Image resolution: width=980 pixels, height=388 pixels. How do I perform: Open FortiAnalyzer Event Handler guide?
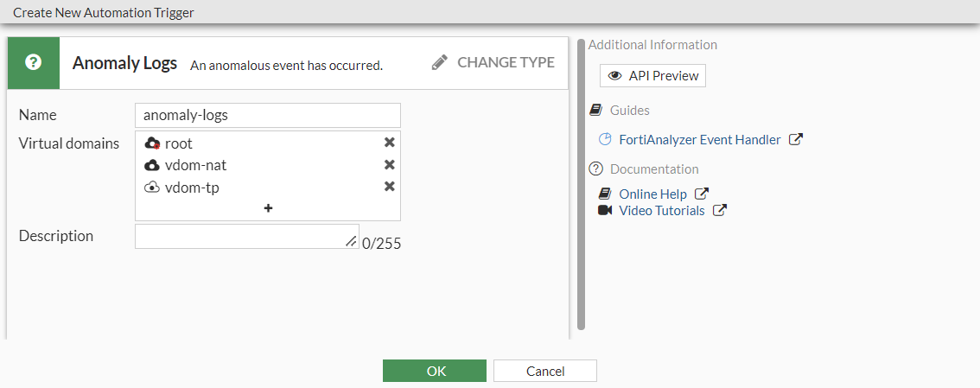700,139
